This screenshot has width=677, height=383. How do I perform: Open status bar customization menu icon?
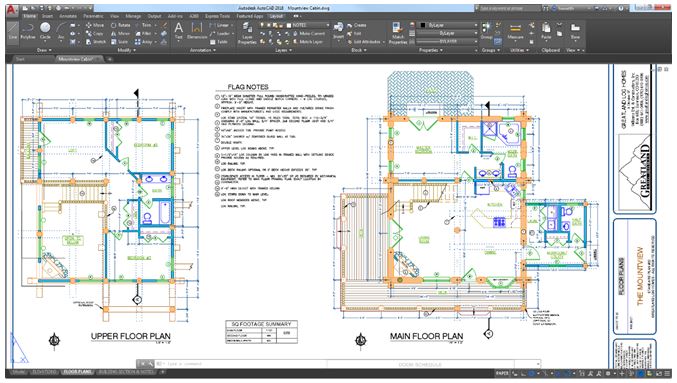pos(668,373)
